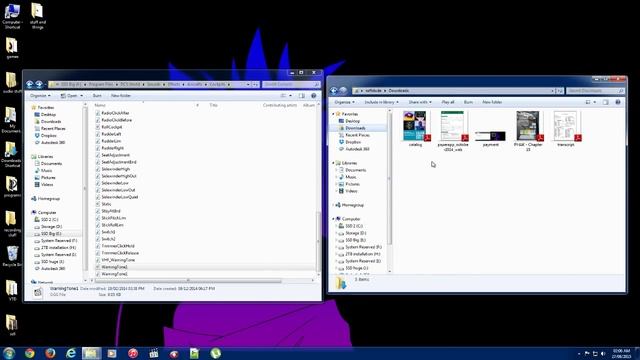The width and height of the screenshot is (640, 360).
Task: Open Organize menu in the Downloads window
Action: [344, 102]
